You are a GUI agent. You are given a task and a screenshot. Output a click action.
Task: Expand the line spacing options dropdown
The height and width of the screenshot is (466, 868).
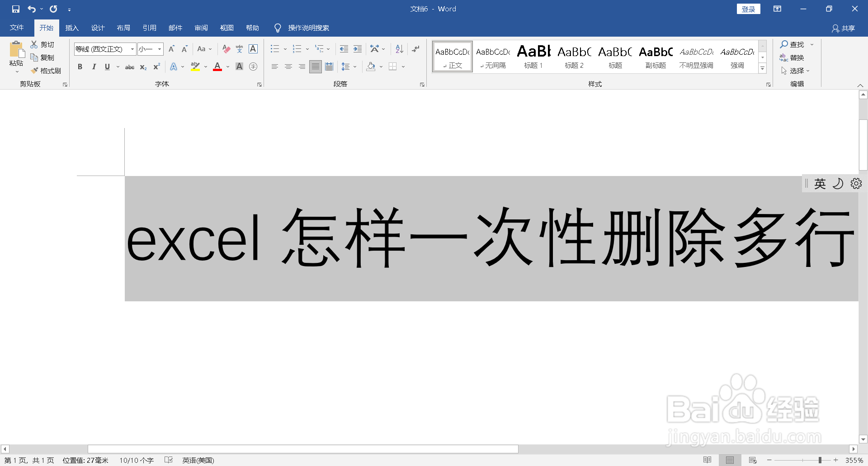click(x=355, y=67)
